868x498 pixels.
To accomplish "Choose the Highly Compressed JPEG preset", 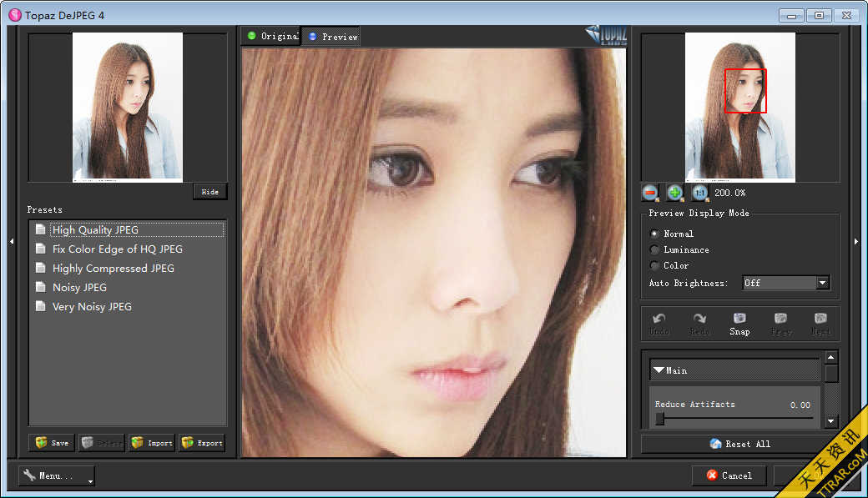I will [x=113, y=269].
